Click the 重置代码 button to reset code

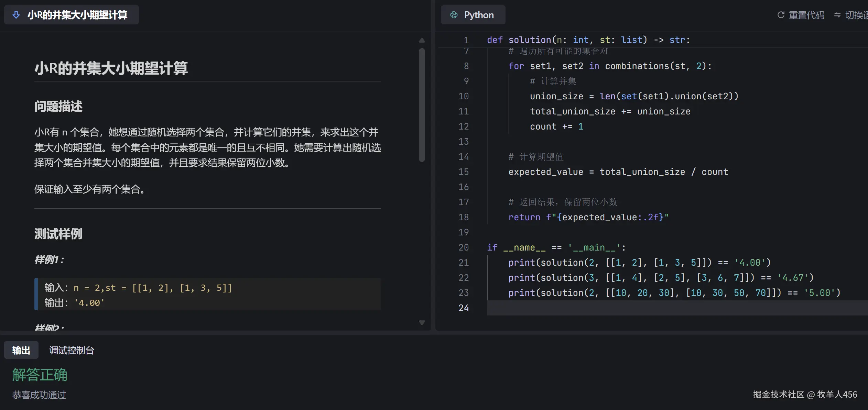coord(806,15)
